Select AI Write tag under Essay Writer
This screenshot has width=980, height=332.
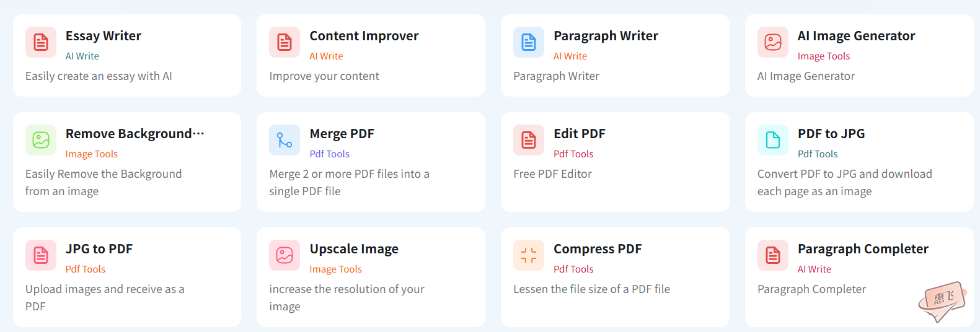82,56
